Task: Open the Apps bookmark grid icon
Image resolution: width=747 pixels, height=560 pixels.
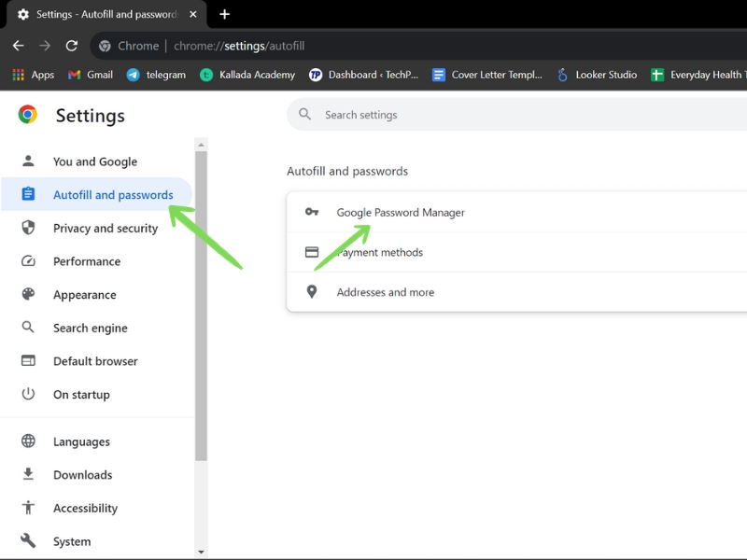Action: 18,75
